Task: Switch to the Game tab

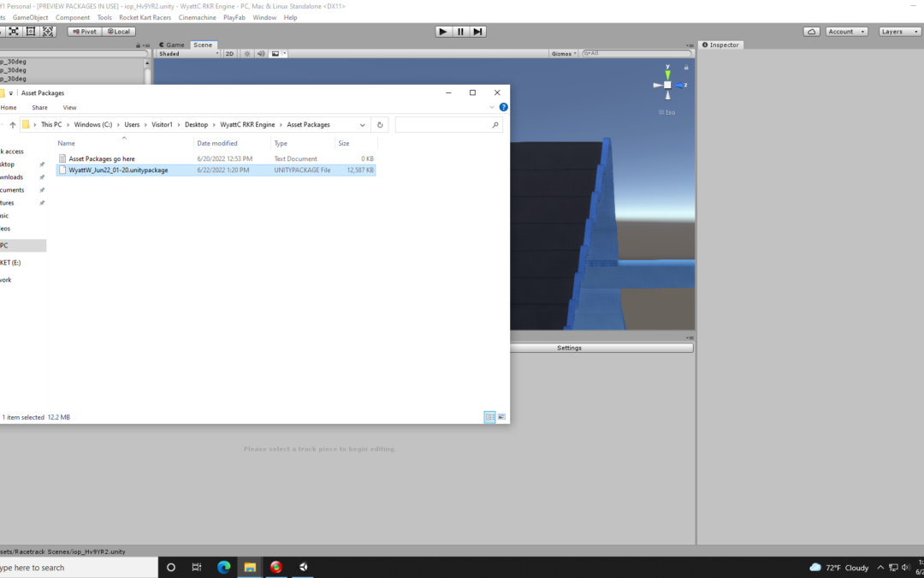Action: click(171, 45)
